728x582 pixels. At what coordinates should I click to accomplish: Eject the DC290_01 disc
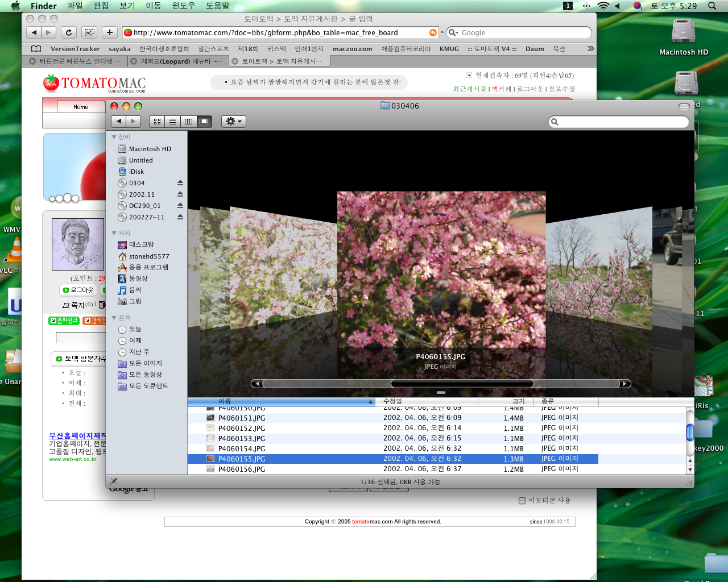click(x=180, y=206)
